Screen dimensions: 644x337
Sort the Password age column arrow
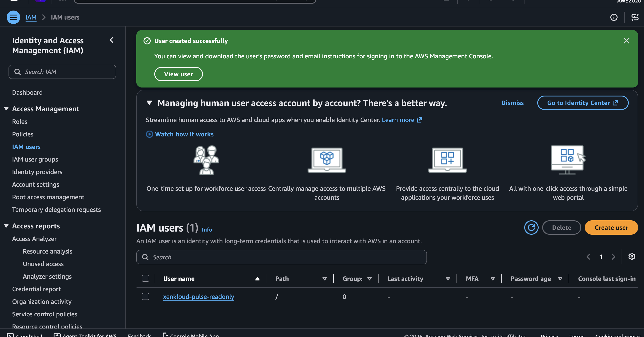pyautogui.click(x=560, y=279)
